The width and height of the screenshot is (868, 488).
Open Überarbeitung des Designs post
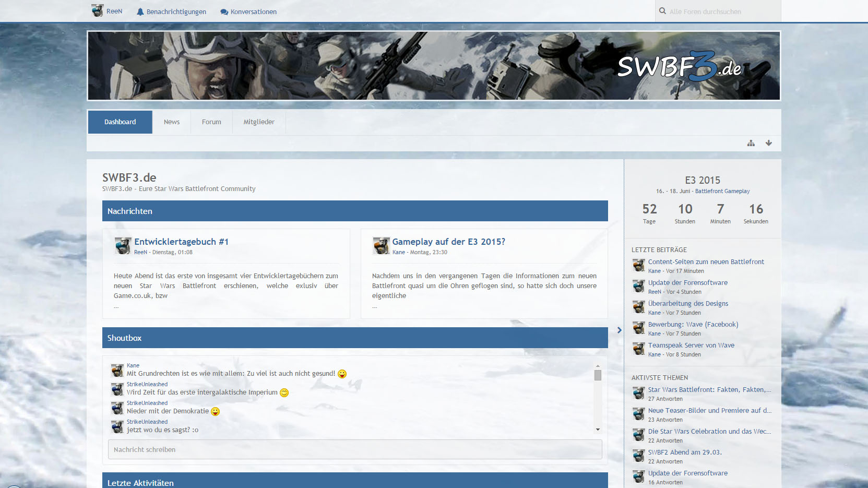tap(688, 303)
